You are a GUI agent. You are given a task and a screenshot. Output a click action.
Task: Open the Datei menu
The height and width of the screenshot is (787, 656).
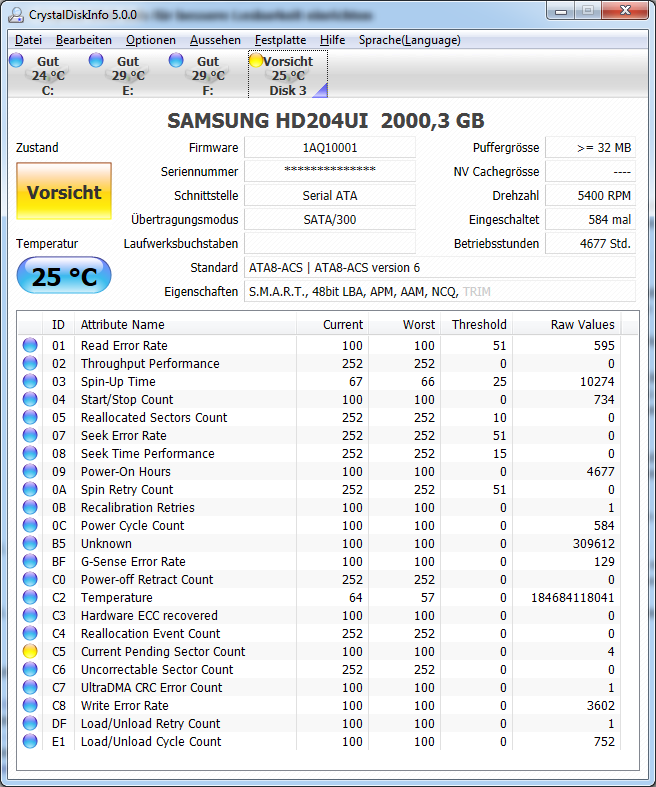point(28,40)
